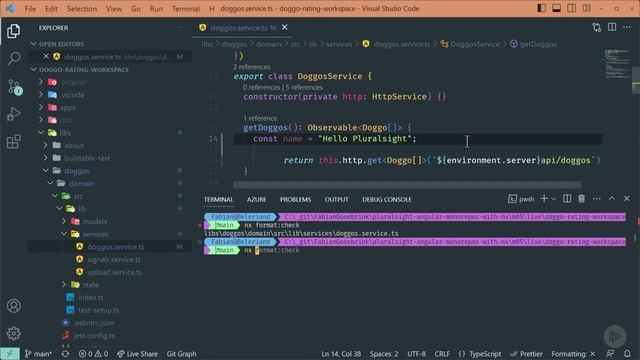Click errors and warnings count in status bar
640x360 pixels.
(93, 354)
